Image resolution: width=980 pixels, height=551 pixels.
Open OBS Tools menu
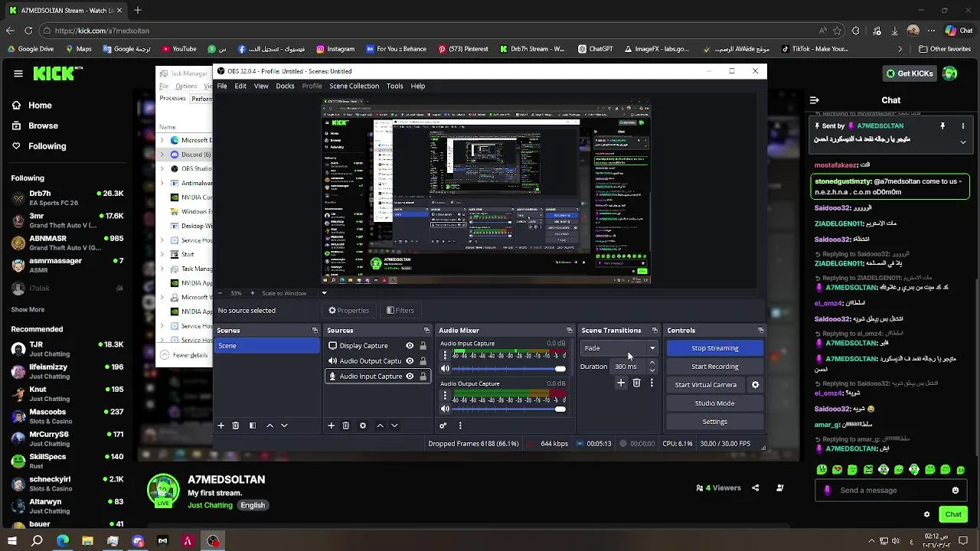[395, 86]
